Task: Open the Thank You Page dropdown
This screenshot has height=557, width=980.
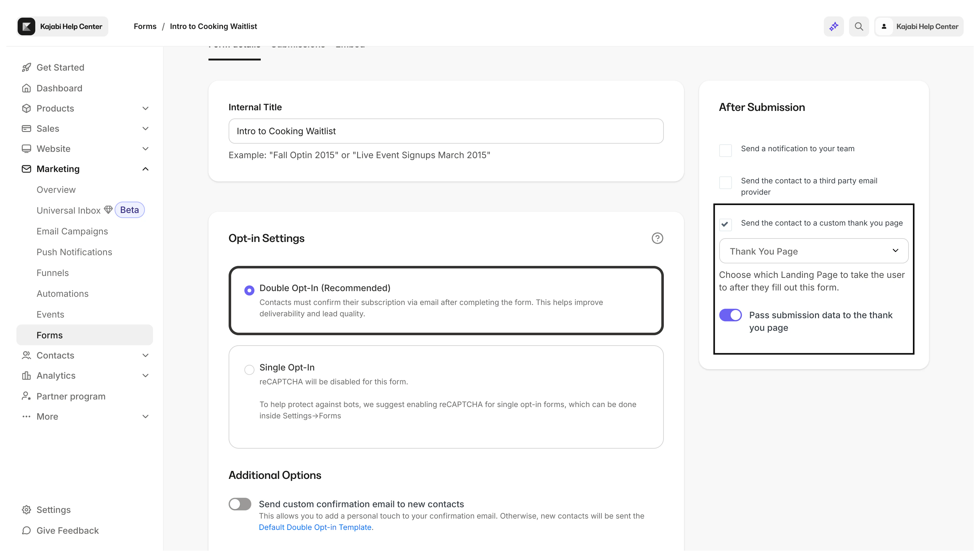Action: 813,251
